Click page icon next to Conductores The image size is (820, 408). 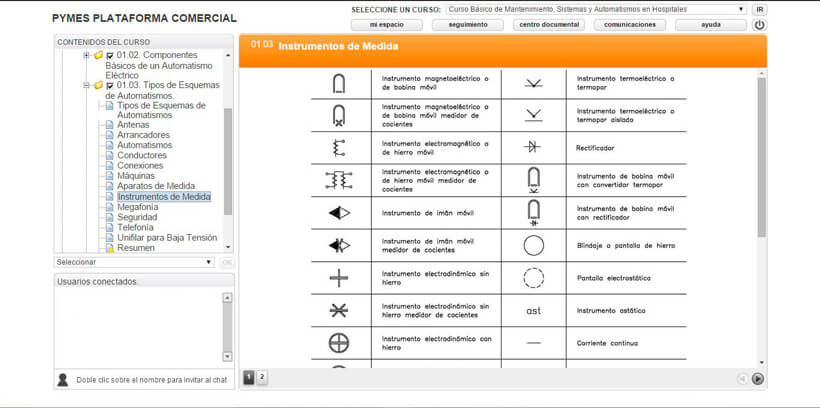[109, 155]
